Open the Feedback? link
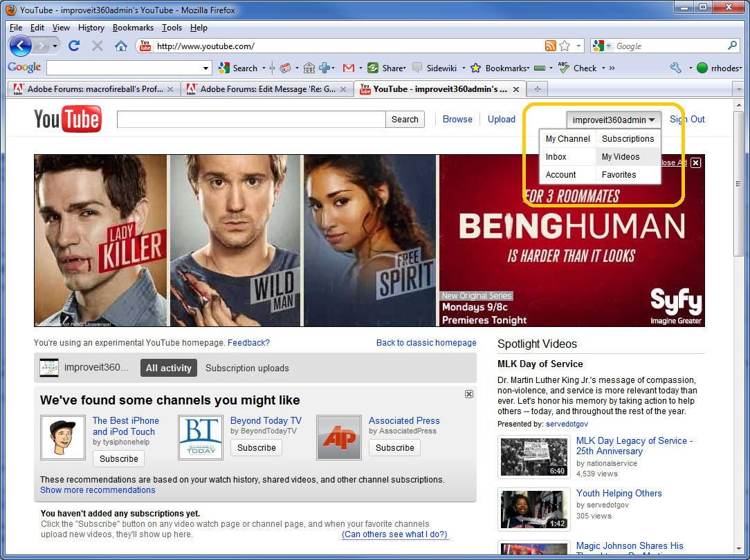 248,343
